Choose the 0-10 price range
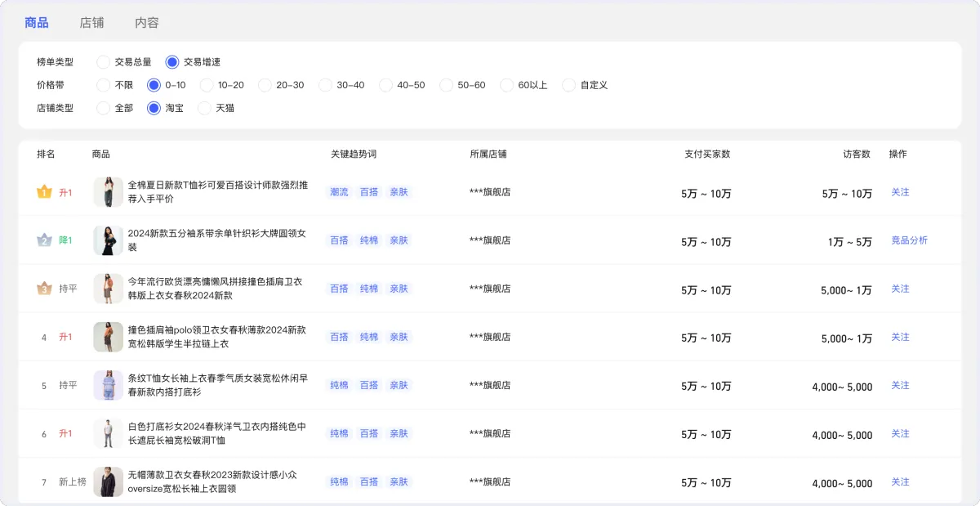Image resolution: width=980 pixels, height=506 pixels. point(154,85)
